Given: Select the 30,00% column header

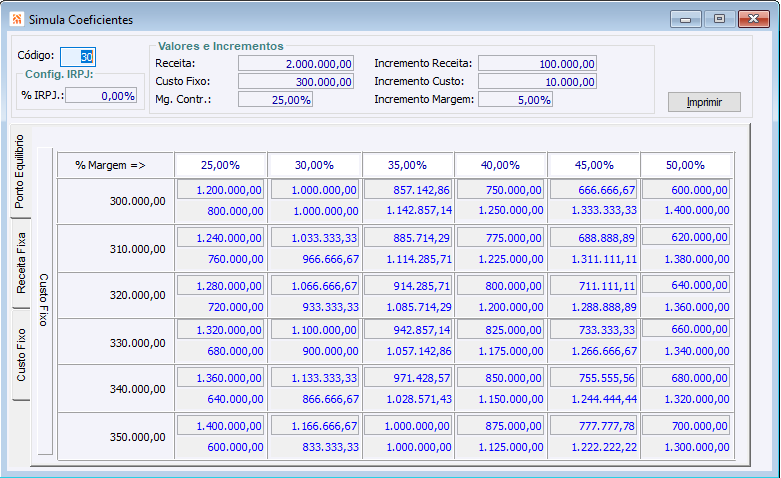Looking at the screenshot, I should coord(314,165).
